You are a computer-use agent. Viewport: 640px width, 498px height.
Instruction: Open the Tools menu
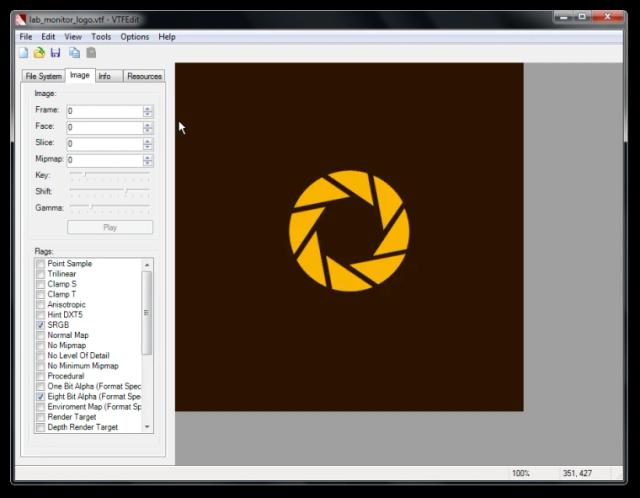[x=101, y=37]
